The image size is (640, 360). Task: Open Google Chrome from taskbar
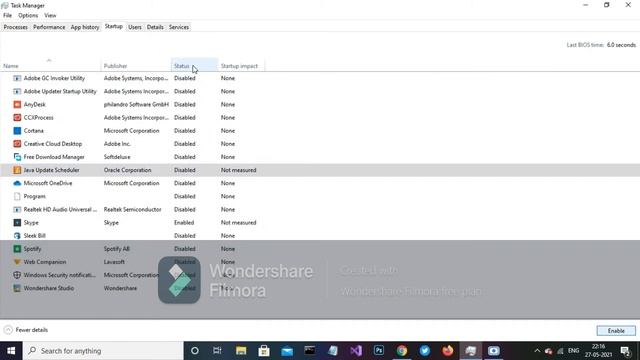pos(402,351)
